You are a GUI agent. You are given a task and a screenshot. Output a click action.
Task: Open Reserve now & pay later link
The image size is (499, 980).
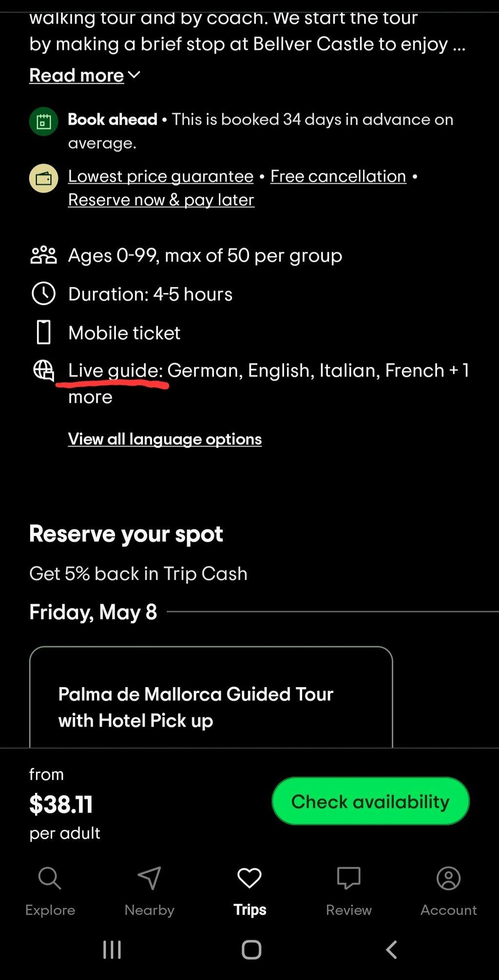coord(161,200)
